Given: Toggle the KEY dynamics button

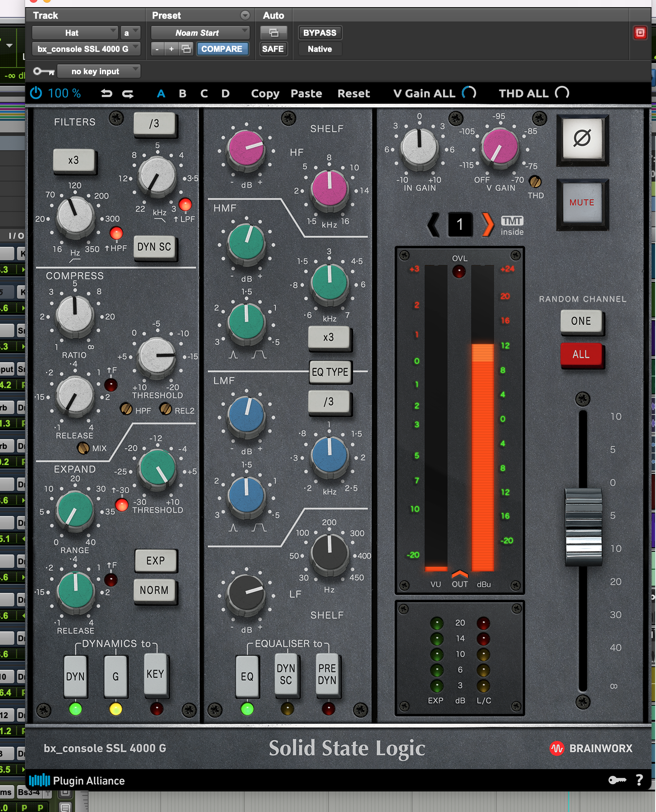Looking at the screenshot, I should click(155, 674).
